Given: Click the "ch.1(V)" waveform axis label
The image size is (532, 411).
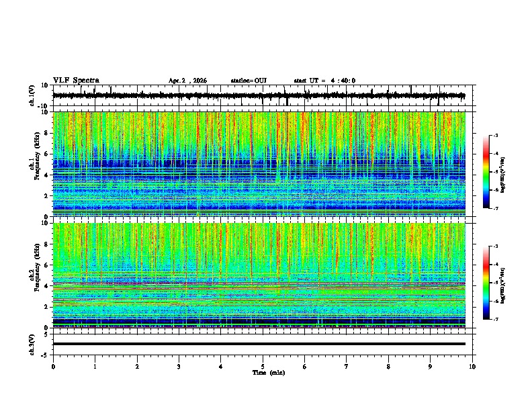Looking at the screenshot, I should [32, 95].
